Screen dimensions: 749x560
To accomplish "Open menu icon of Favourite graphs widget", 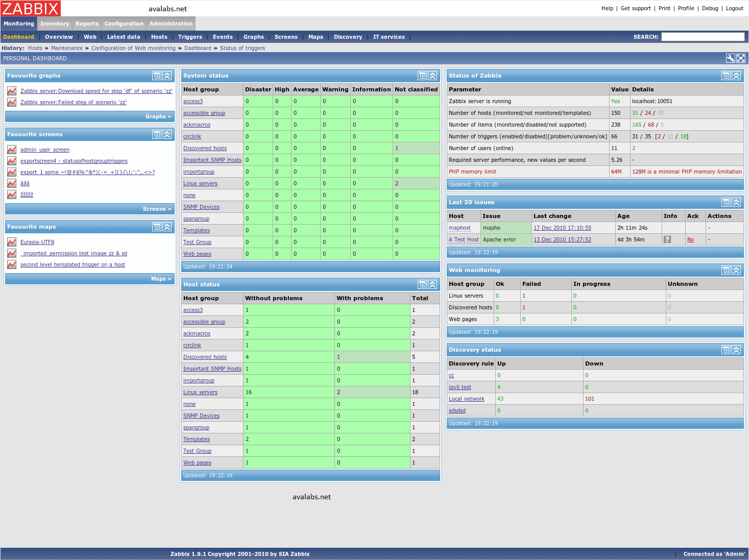I will 157,76.
